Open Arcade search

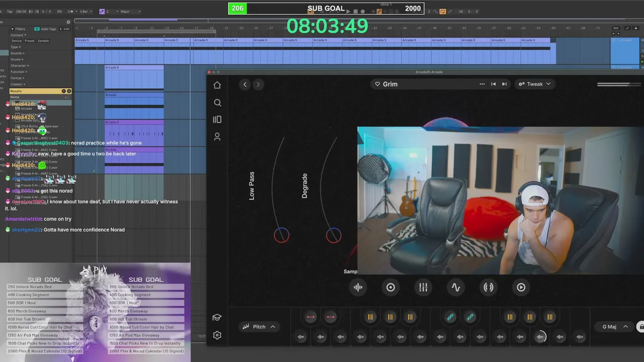tap(217, 103)
